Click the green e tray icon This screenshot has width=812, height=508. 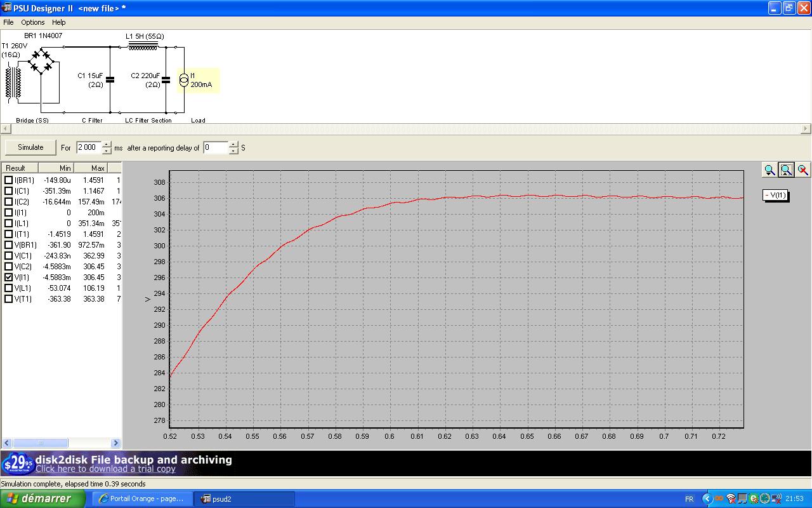click(754, 499)
